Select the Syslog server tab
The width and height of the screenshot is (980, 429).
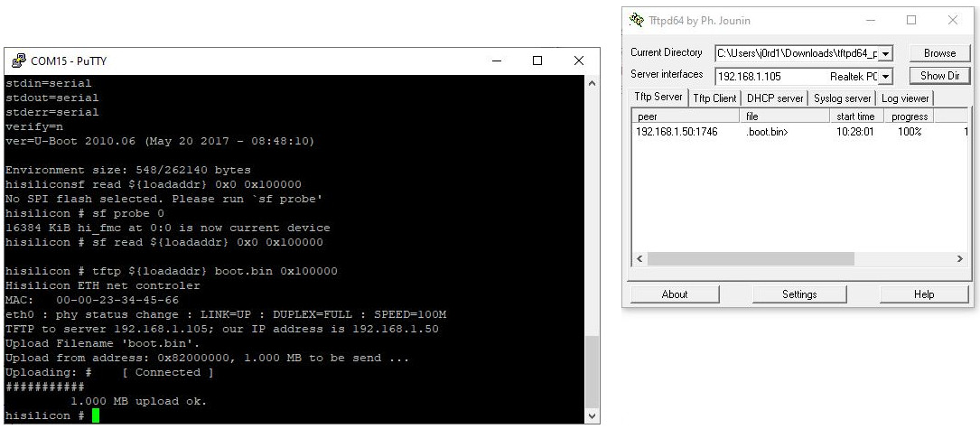(842, 98)
